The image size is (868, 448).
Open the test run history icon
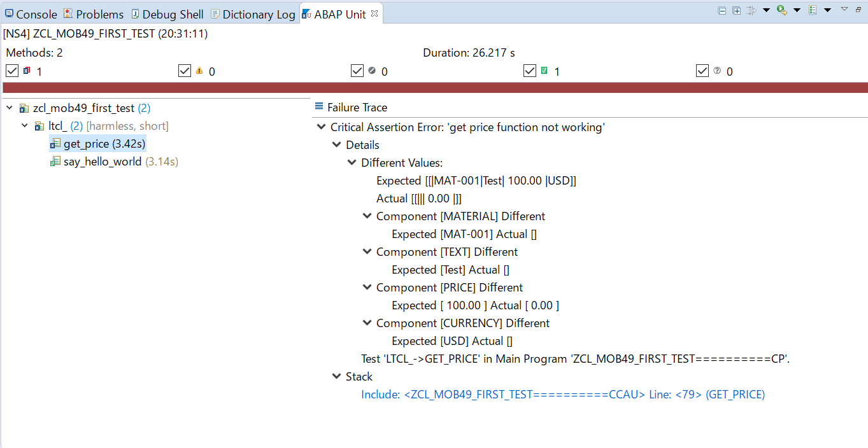[x=813, y=10]
